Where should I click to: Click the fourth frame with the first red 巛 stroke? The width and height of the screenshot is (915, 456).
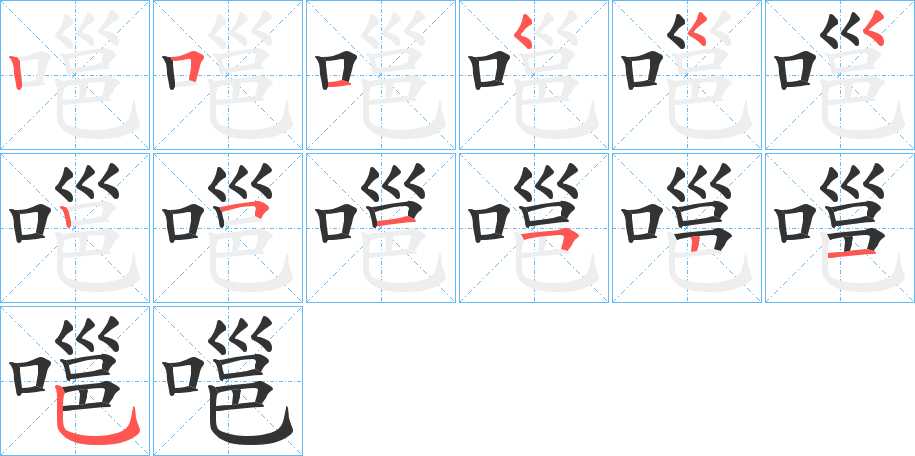point(534,75)
